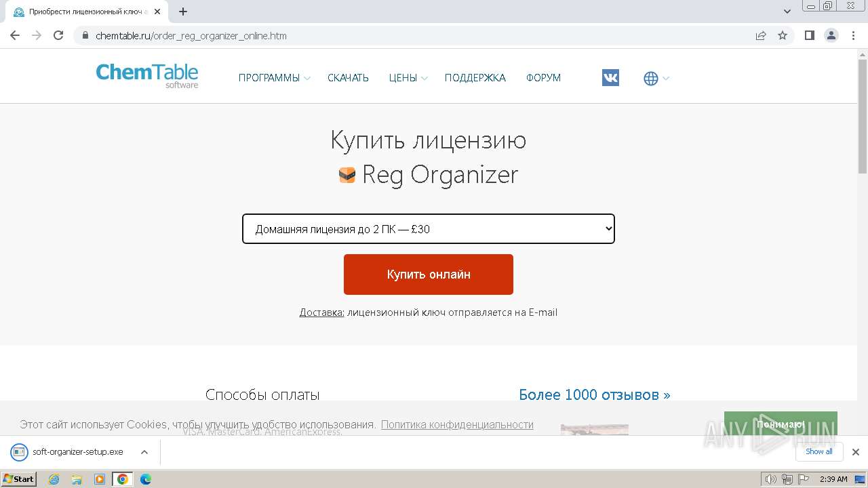Close the current browser tab
The width and height of the screenshot is (868, 488).
[157, 12]
